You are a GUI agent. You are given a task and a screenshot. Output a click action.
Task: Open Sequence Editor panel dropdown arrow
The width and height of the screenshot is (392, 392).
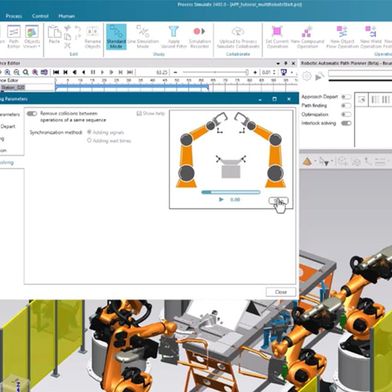click(278, 63)
